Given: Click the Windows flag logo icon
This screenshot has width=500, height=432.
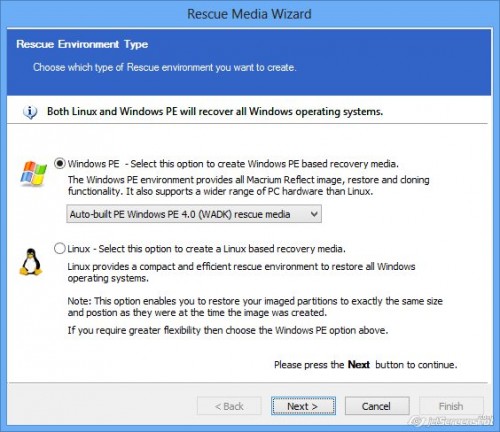Looking at the screenshot, I should coord(33,173).
